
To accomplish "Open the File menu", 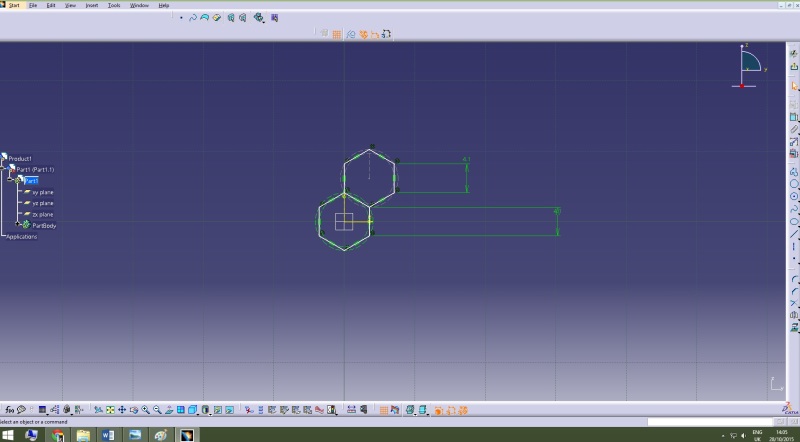I will pyautogui.click(x=33, y=5).
